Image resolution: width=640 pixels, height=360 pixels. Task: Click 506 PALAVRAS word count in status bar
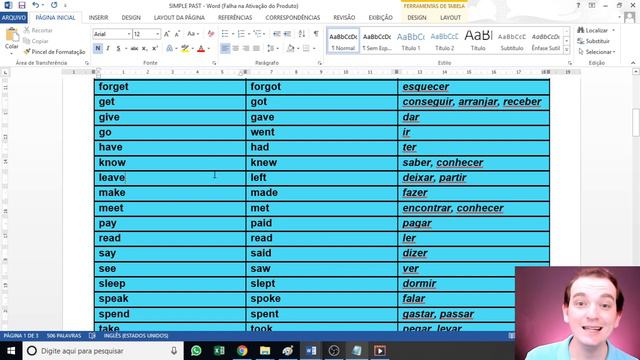[64, 336]
